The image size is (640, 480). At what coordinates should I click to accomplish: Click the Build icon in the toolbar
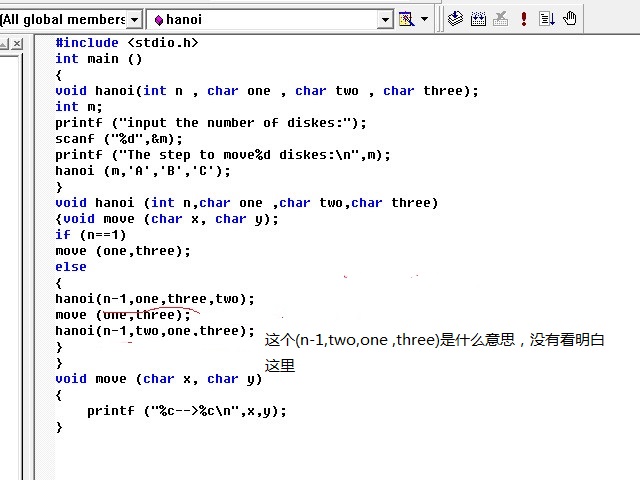point(478,19)
